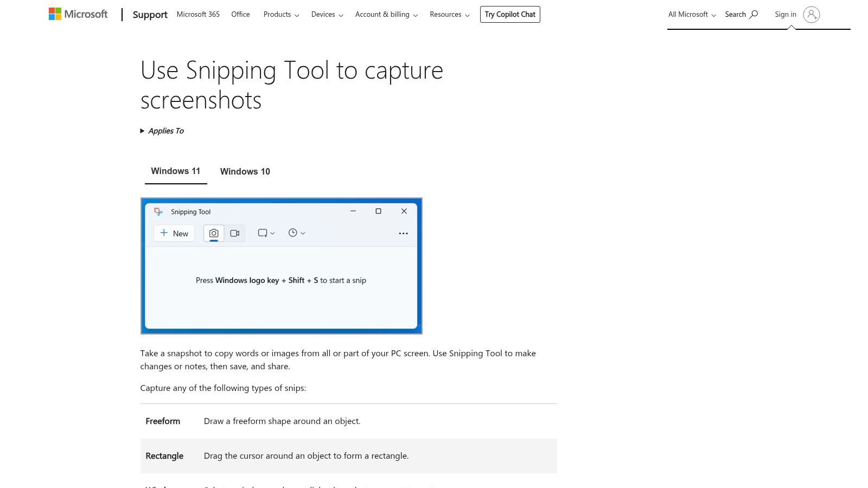Click the plus symbol on the New button
Viewport: 868px width, 488px height.
point(164,233)
